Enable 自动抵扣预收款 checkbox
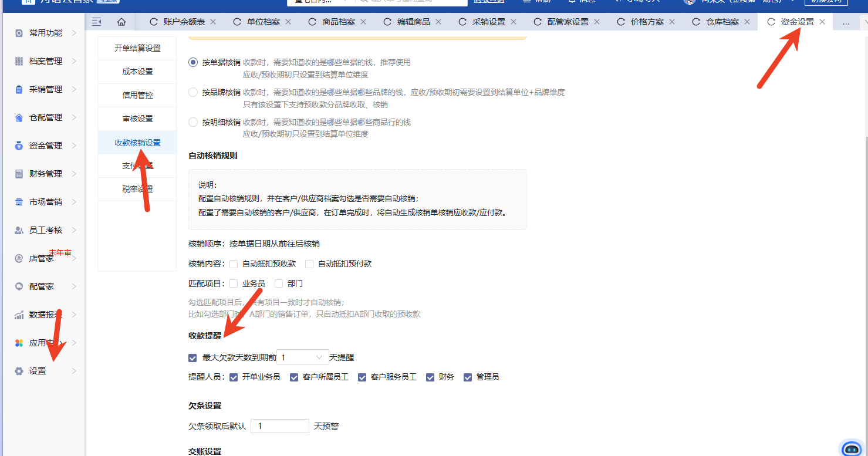868x456 pixels. (234, 264)
